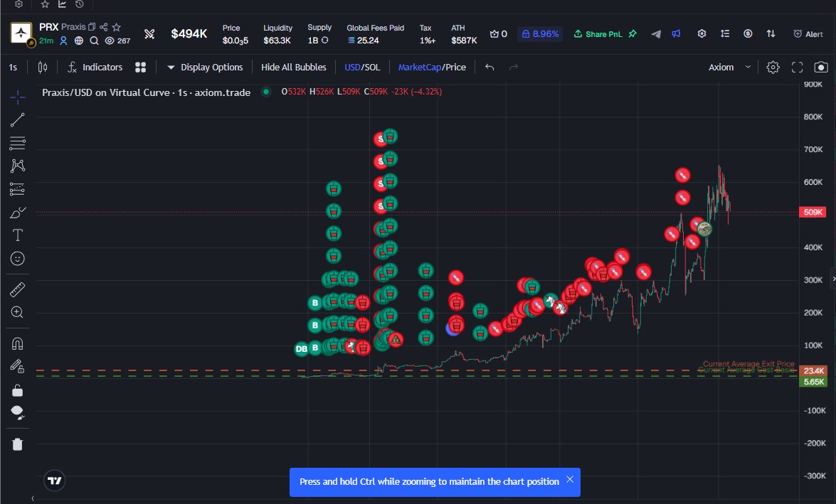This screenshot has height=504, width=836.
Task: Click the up-down arrows sort icon
Action: 771,33
